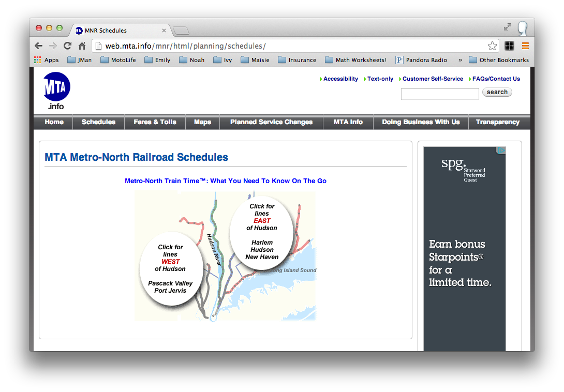Open the Apps grid shortcut
This screenshot has width=564, height=392.
click(47, 60)
